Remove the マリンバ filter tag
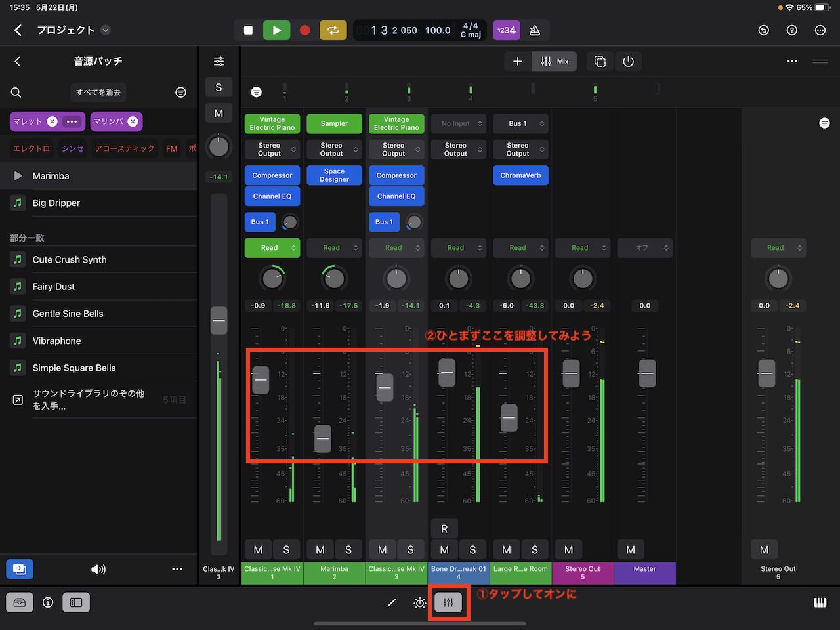This screenshot has height=630, width=840. [133, 121]
